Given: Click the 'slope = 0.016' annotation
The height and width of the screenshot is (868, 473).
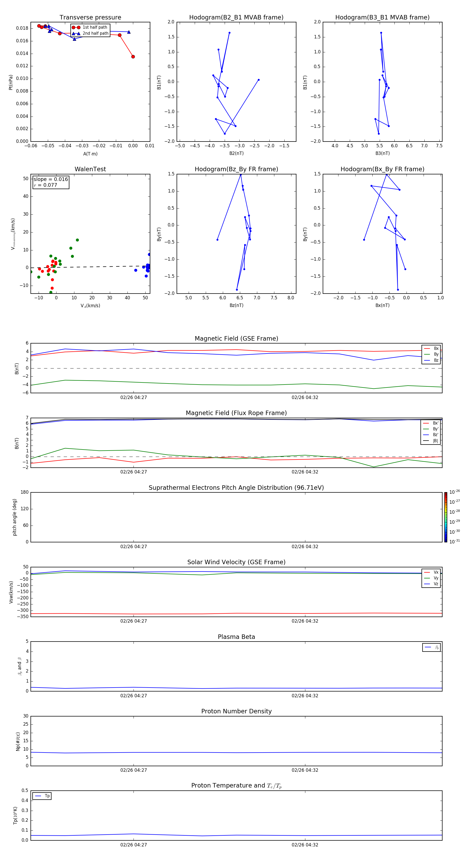Looking at the screenshot, I should click(51, 179).
